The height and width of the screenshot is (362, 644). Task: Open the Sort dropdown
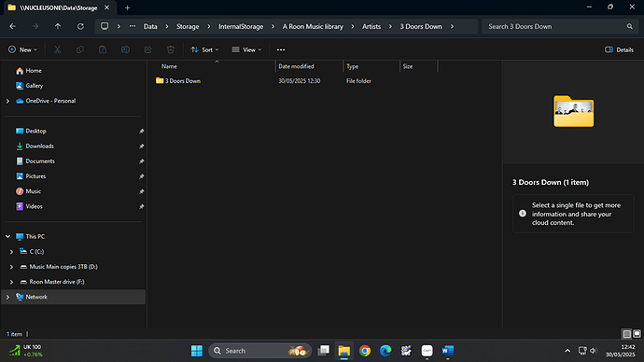(x=205, y=49)
